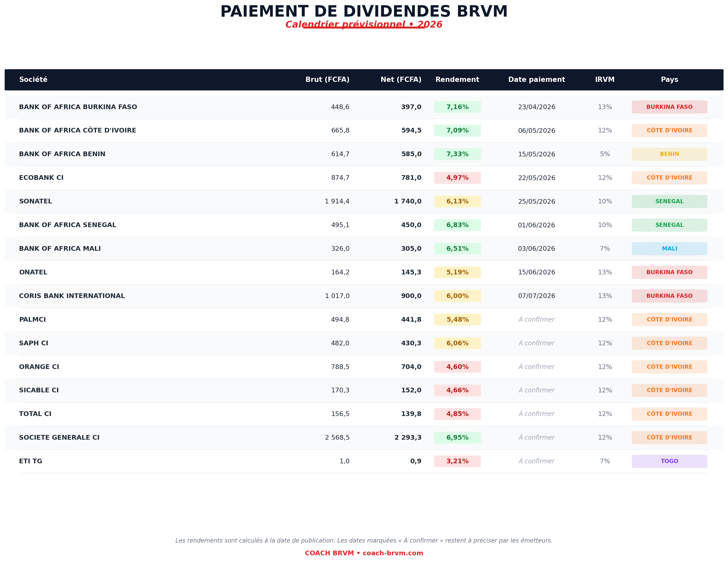The height and width of the screenshot is (561, 728).
Task: Click the 7,09% yield badge
Action: click(x=457, y=131)
